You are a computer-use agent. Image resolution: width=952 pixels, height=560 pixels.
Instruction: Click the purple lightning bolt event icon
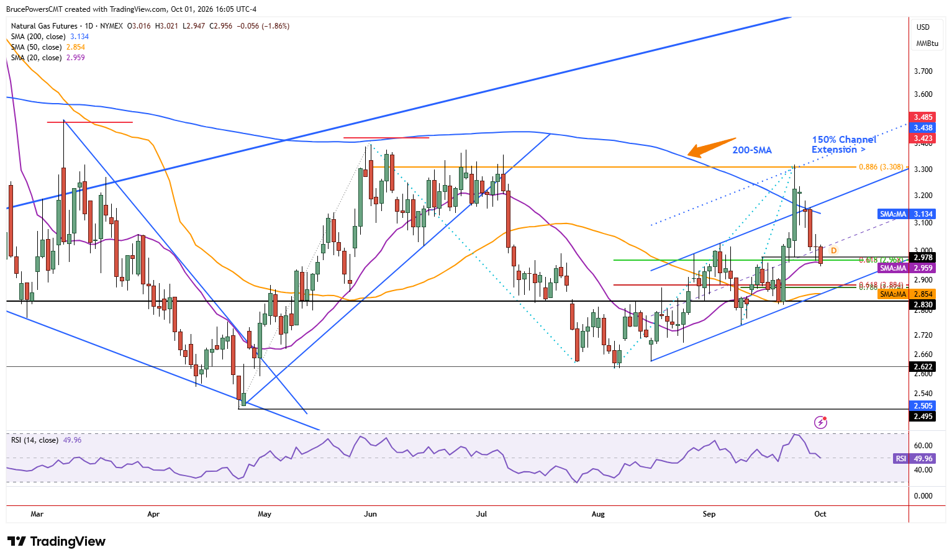tap(821, 423)
